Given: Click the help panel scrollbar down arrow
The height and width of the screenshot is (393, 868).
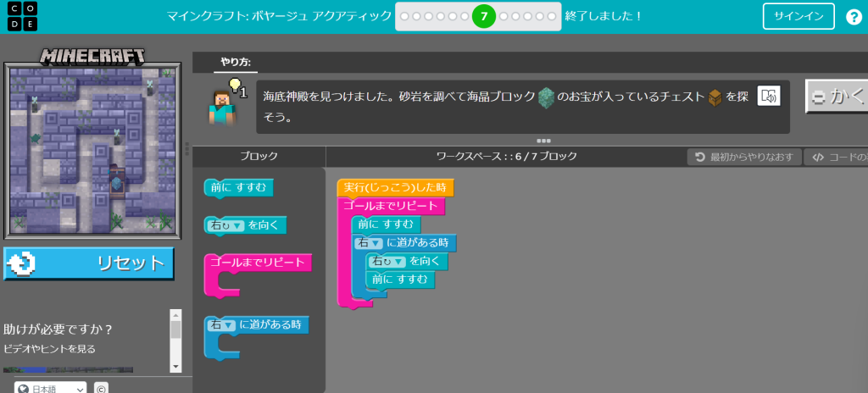Looking at the screenshot, I should pyautogui.click(x=175, y=366).
